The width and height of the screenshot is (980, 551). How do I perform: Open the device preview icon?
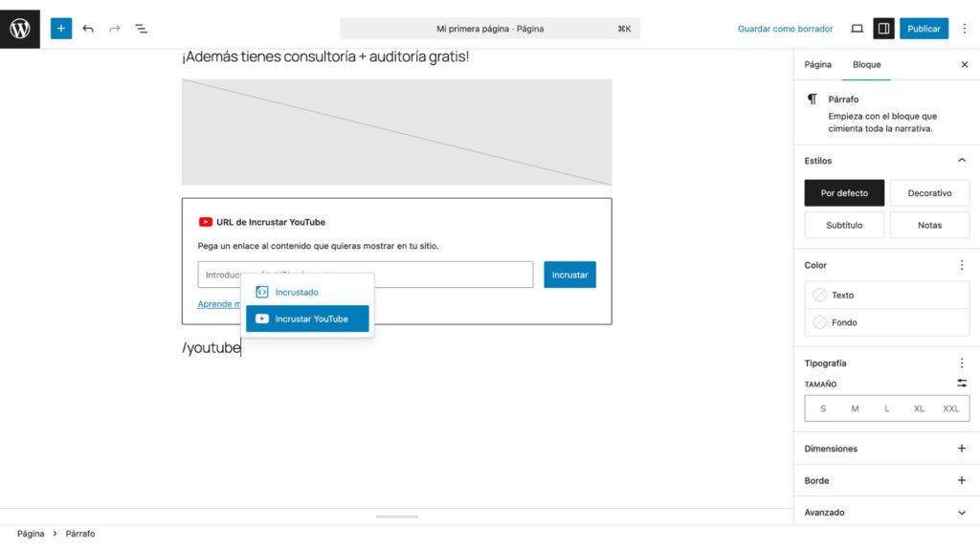click(857, 28)
